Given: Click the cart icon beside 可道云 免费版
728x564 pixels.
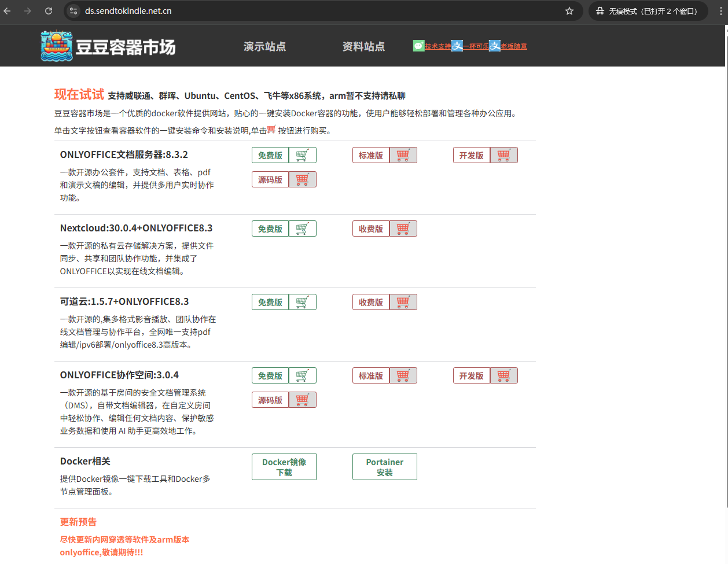Looking at the screenshot, I should (302, 302).
